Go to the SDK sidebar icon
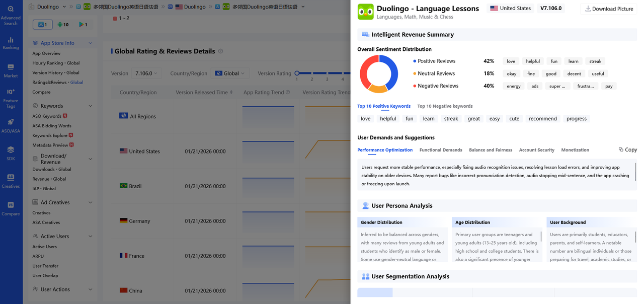 tap(11, 153)
